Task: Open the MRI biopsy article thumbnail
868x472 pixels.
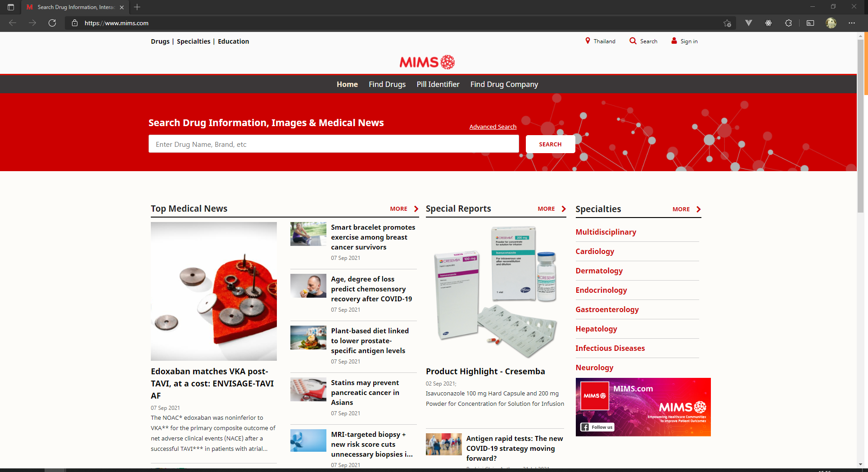Action: 308,440
